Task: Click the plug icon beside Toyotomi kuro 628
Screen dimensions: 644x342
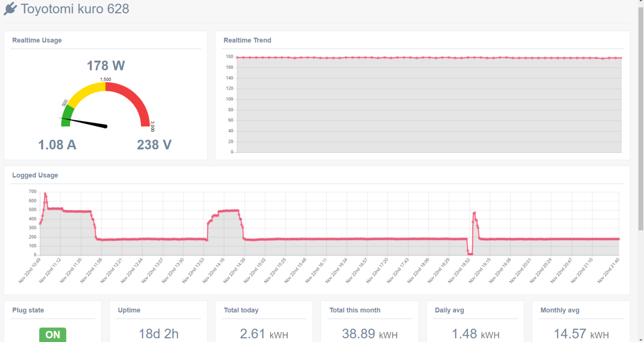Action: [10, 9]
